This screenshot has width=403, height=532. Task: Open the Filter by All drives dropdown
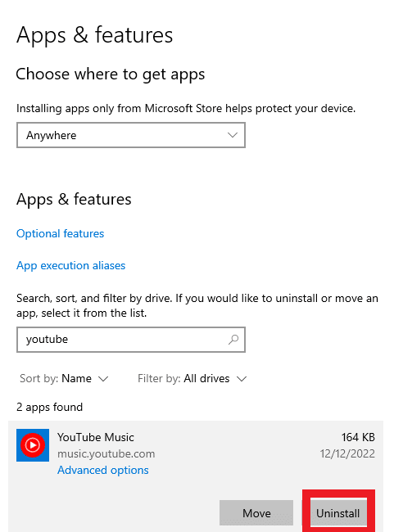[192, 378]
